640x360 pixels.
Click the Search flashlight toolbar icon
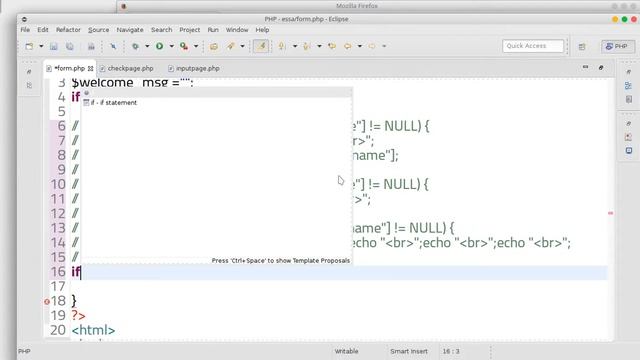(231, 46)
